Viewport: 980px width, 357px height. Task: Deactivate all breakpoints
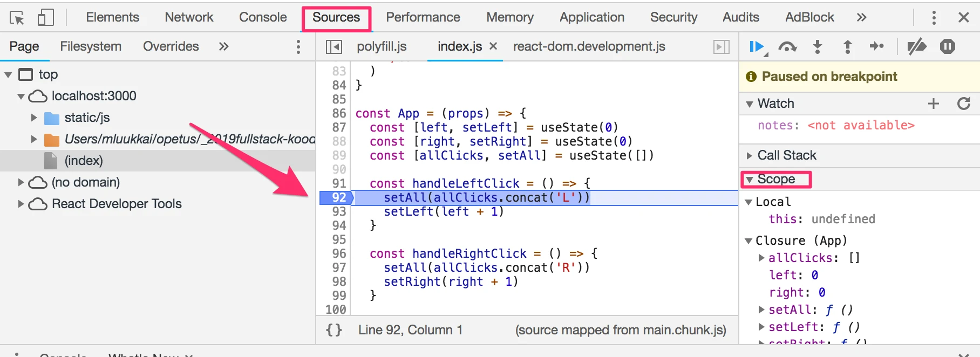(x=917, y=47)
